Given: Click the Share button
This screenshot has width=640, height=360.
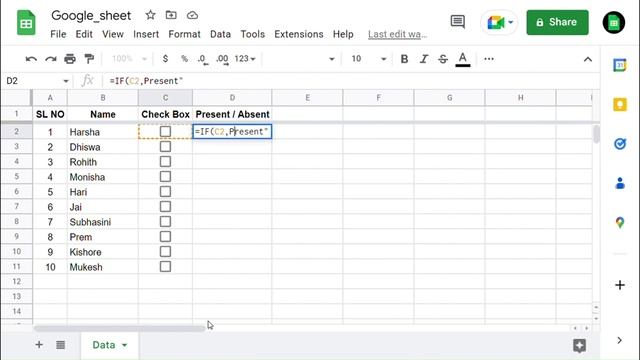Looking at the screenshot, I should point(557,22).
